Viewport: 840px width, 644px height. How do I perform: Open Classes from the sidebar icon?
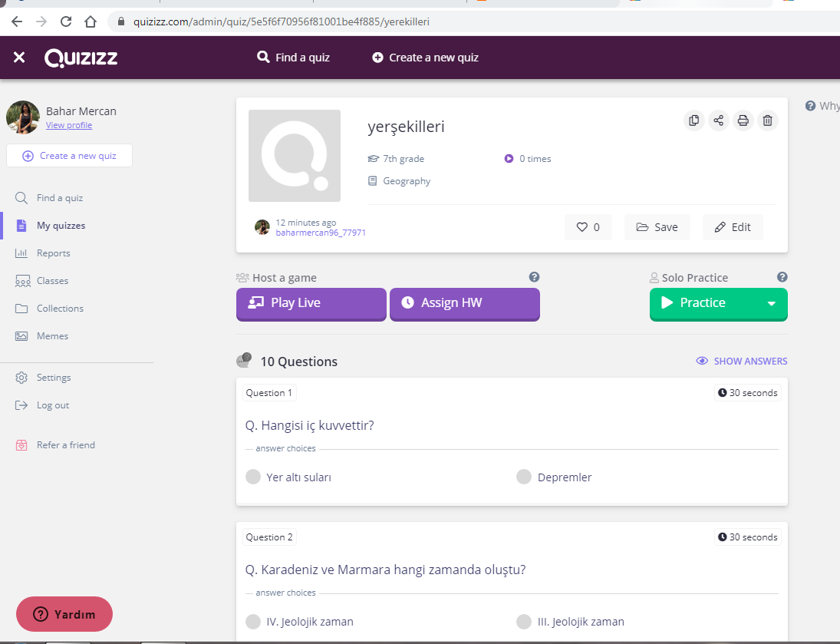[22, 280]
